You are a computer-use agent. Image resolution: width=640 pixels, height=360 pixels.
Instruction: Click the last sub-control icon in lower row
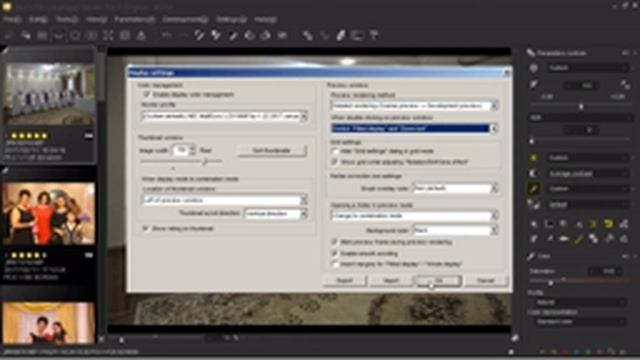[x=624, y=239]
